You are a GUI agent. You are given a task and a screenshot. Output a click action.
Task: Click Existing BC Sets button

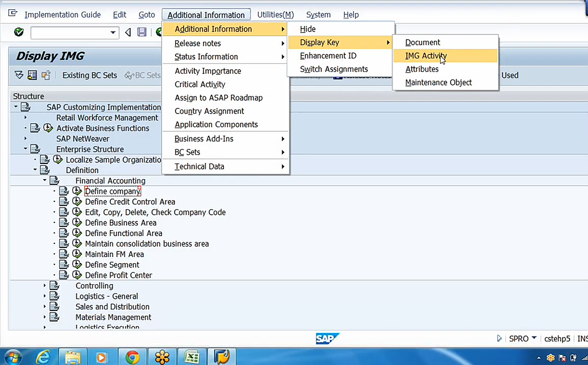[90, 75]
